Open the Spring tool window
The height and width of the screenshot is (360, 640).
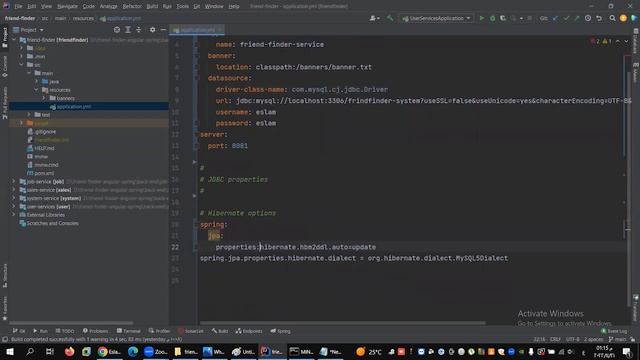tap(280, 331)
